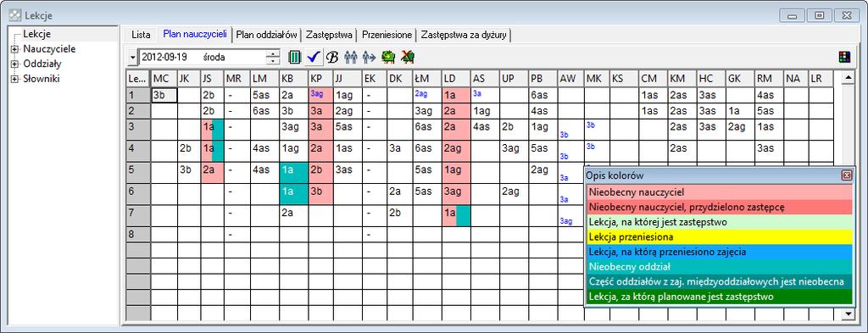Select cell 3b in MC column, lesson 1
Image resolution: width=868 pixels, height=333 pixels.
point(164,95)
